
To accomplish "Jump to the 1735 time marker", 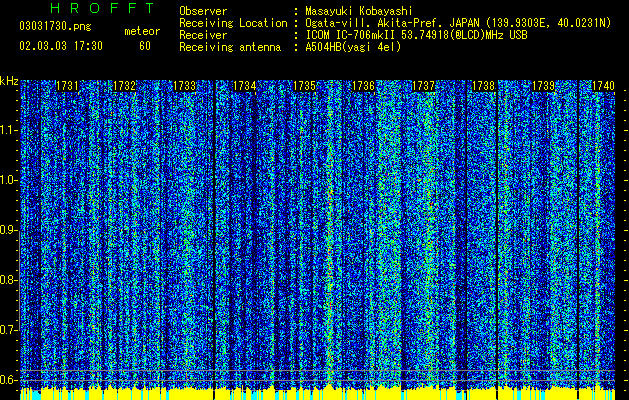I will 304,86.
